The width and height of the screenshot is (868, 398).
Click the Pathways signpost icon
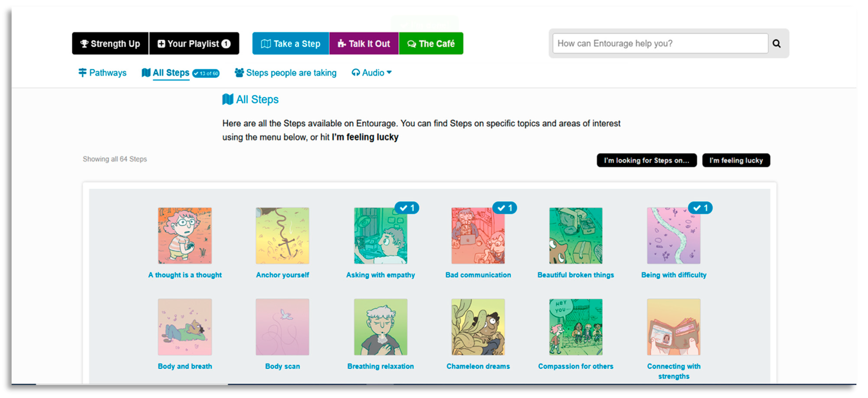82,72
